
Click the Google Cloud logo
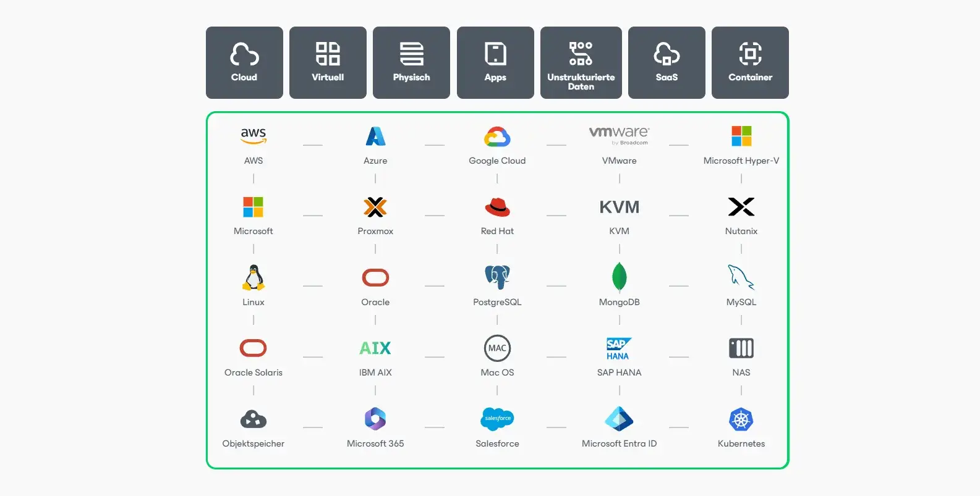point(497,137)
